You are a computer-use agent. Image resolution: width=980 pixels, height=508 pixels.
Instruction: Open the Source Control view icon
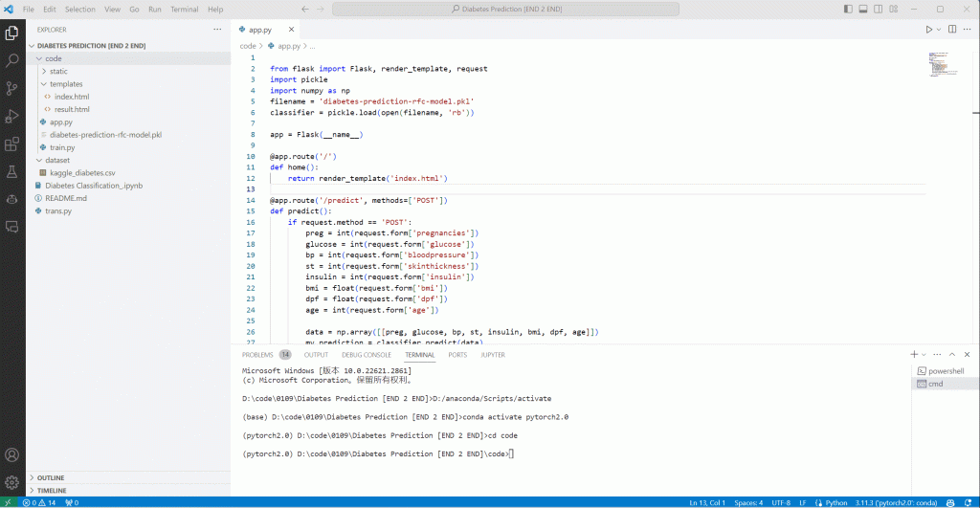(11, 89)
